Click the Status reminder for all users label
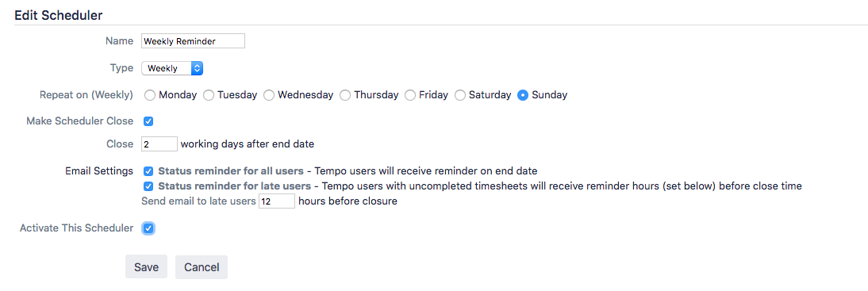Image resolution: width=868 pixels, height=291 pixels. click(231, 171)
